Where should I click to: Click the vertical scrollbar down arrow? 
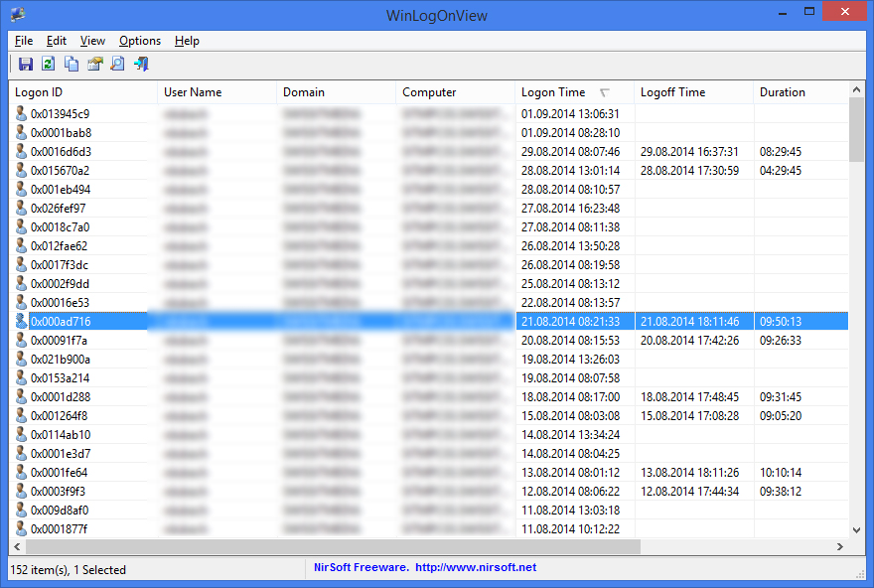pyautogui.click(x=857, y=530)
